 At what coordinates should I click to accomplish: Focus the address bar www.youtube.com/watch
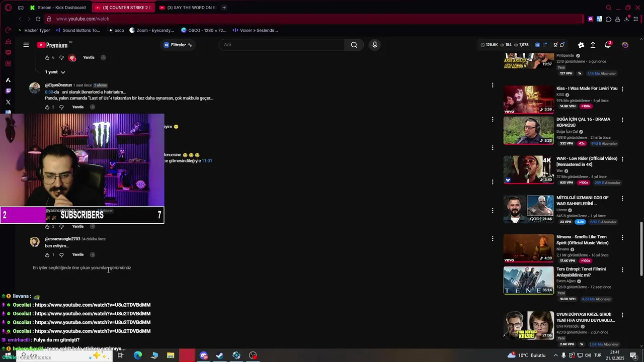[x=312, y=19]
